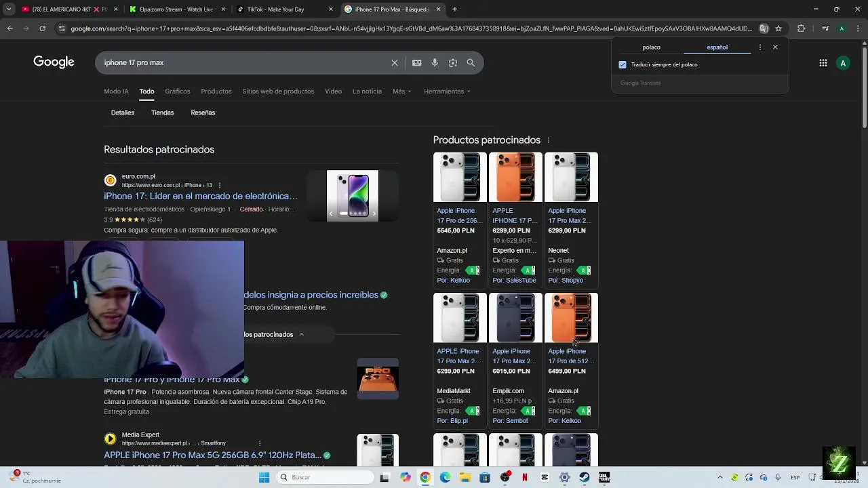Collapse the sponsored results chevron
Image resolution: width=868 pixels, height=488 pixels.
[301, 334]
